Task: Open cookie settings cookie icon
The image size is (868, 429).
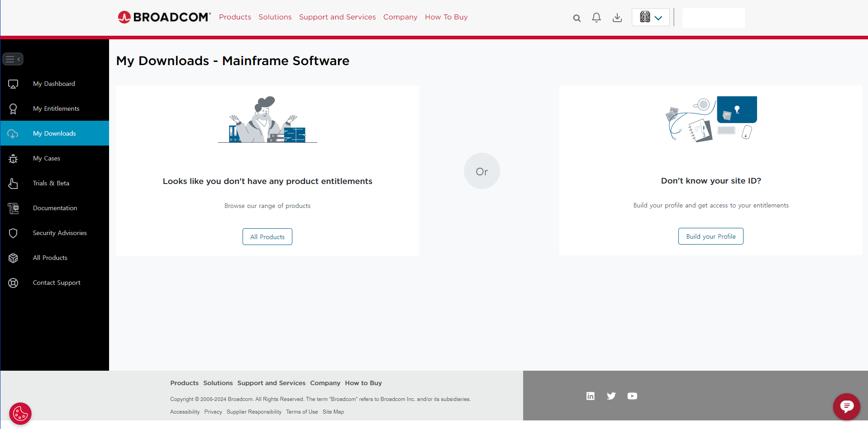Action: click(20, 413)
